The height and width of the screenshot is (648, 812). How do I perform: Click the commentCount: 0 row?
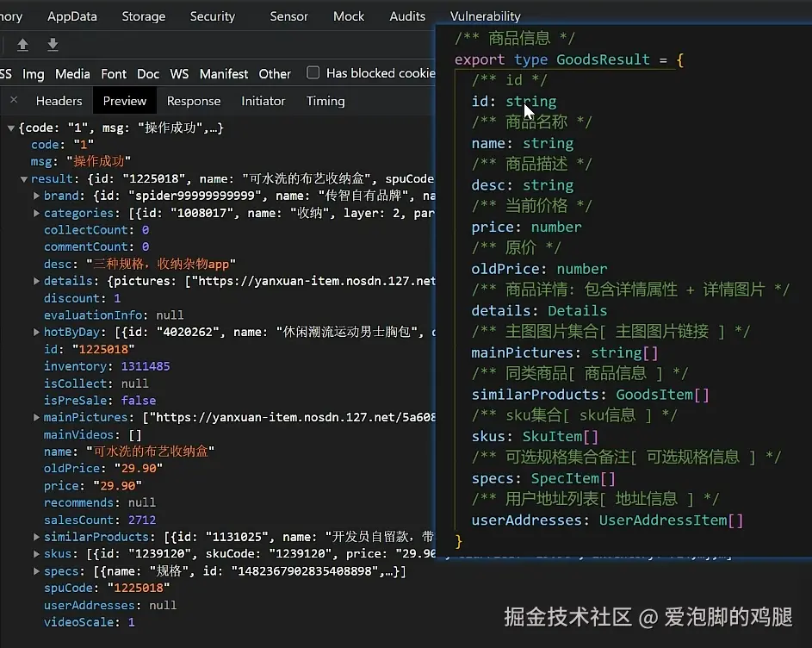[96, 246]
